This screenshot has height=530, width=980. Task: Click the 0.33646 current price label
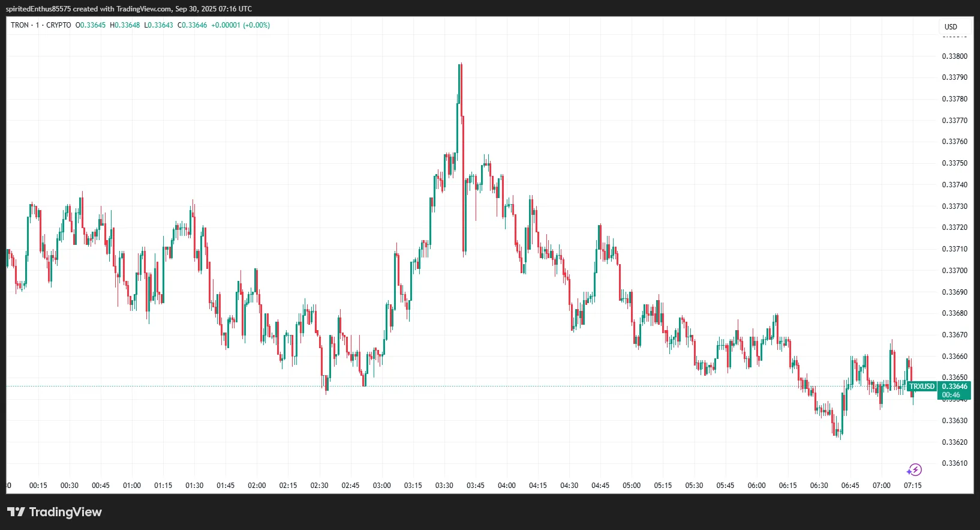pyautogui.click(x=954, y=387)
